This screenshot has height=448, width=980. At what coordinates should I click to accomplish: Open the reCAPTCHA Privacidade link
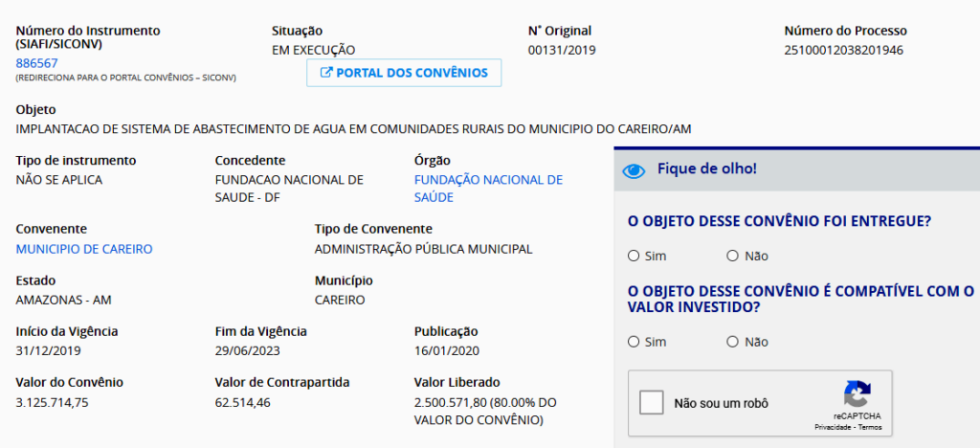[833, 427]
